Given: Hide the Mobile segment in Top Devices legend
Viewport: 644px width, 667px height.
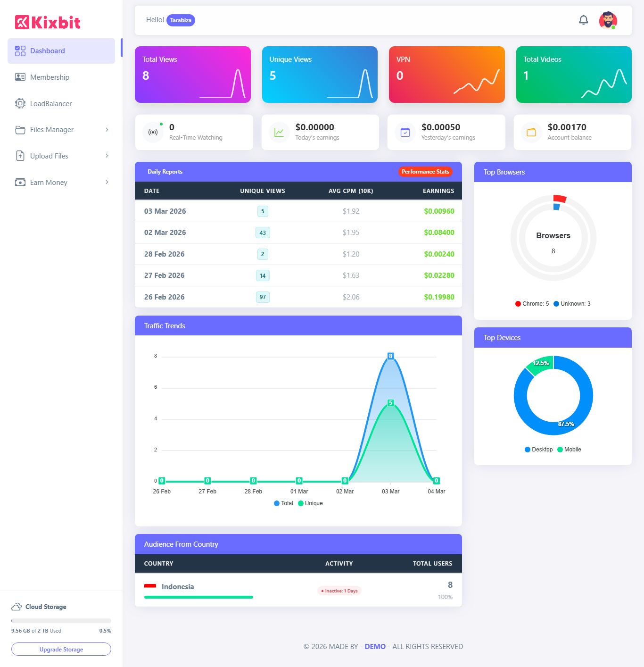Looking at the screenshot, I should (x=569, y=450).
